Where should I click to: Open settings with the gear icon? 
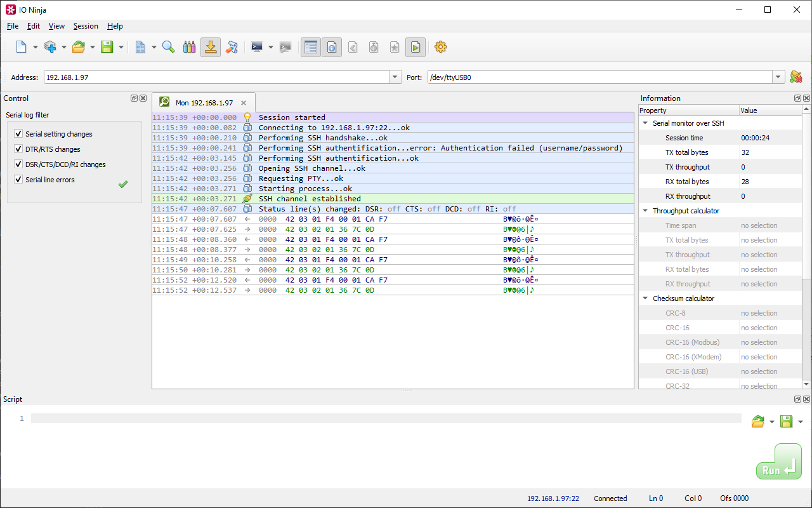click(441, 47)
